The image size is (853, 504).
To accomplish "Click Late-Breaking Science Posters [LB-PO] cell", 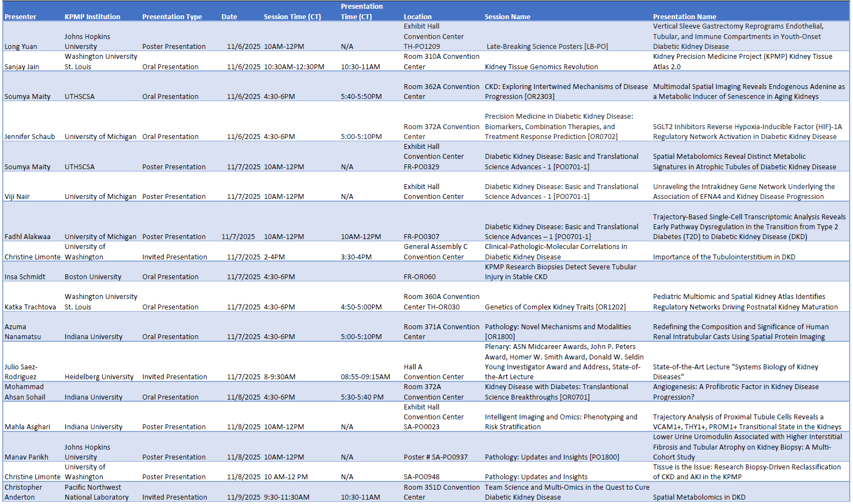I will (547, 47).
